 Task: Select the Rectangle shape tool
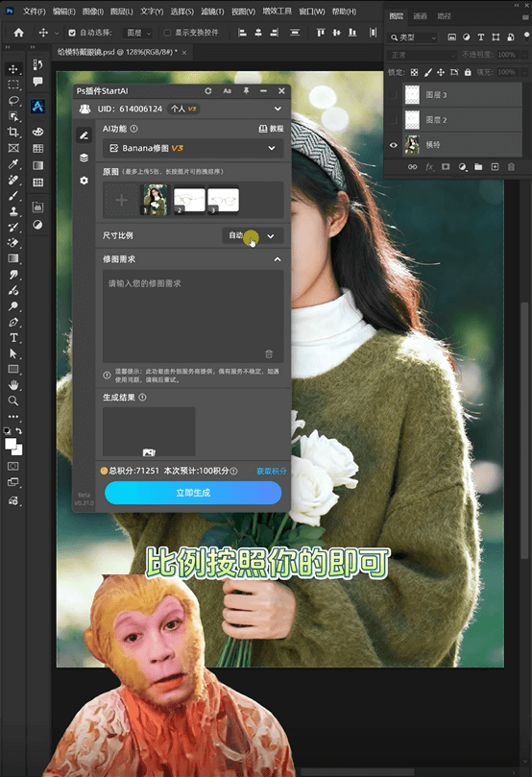[13, 369]
